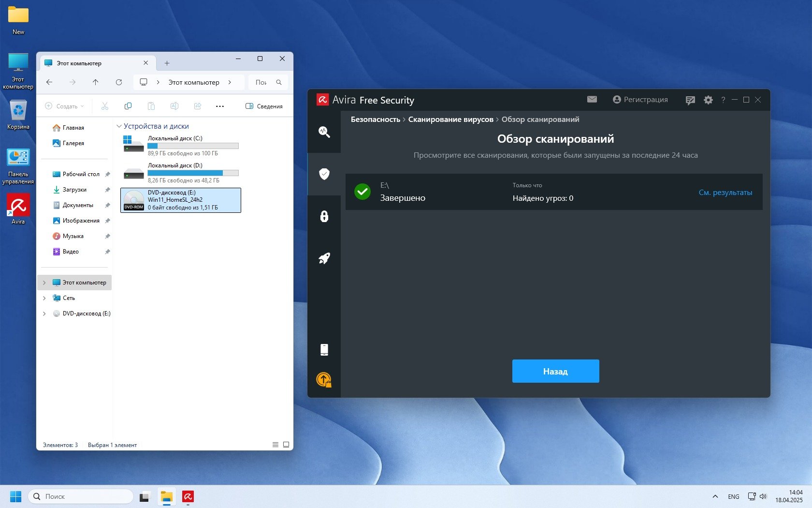The width and height of the screenshot is (812, 508).
Task: Select Локальный диск (C:) drive
Action: pyautogui.click(x=180, y=145)
